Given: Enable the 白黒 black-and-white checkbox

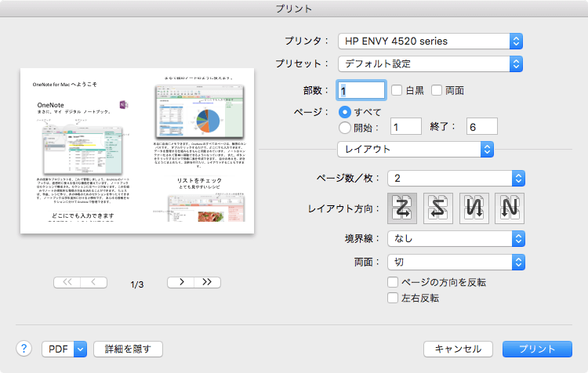Looking at the screenshot, I should pos(397,90).
